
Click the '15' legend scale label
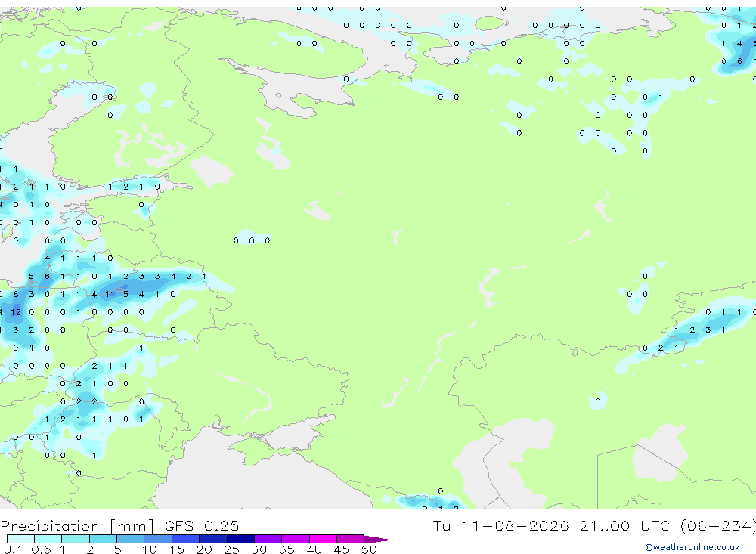point(177,549)
